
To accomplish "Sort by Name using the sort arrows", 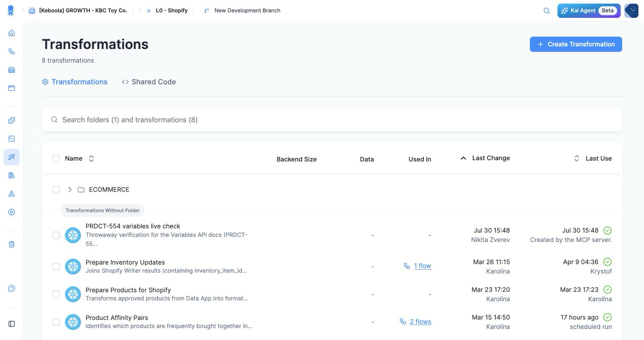I will click(x=91, y=158).
